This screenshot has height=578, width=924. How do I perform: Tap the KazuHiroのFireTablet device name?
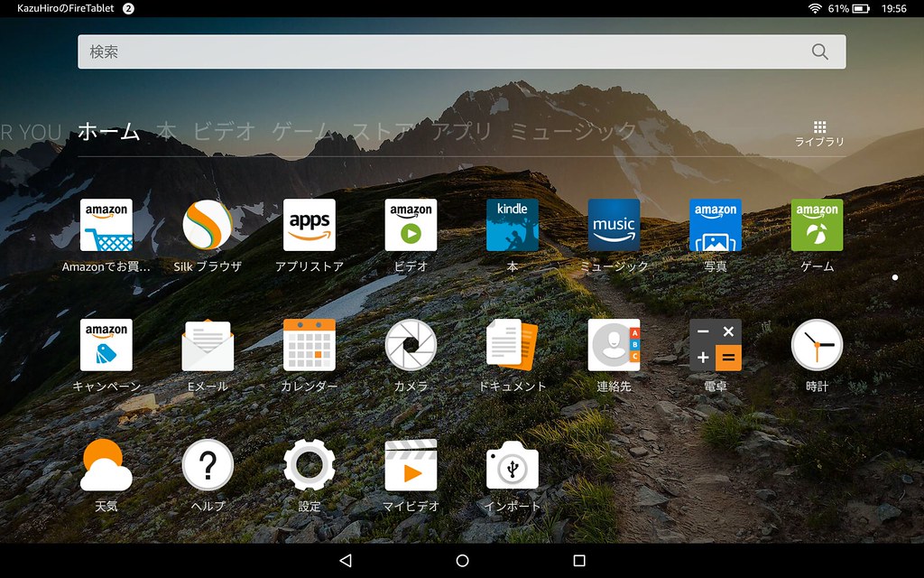coord(65,8)
